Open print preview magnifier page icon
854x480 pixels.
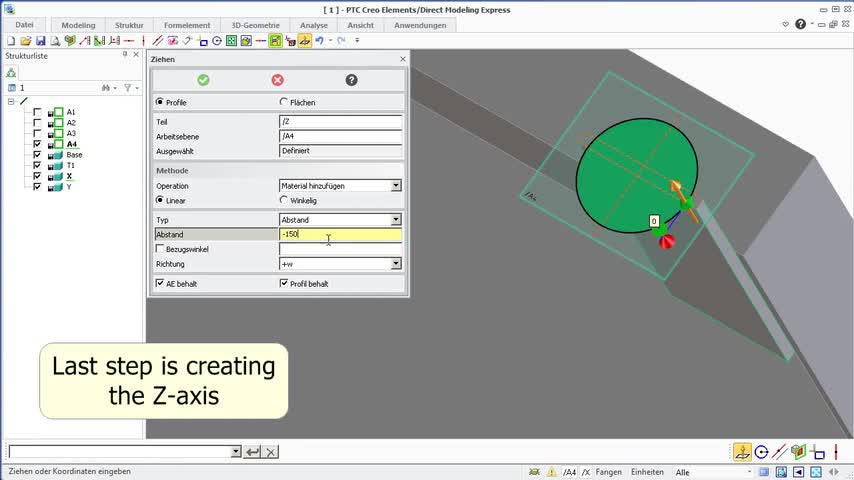click(x=55, y=41)
